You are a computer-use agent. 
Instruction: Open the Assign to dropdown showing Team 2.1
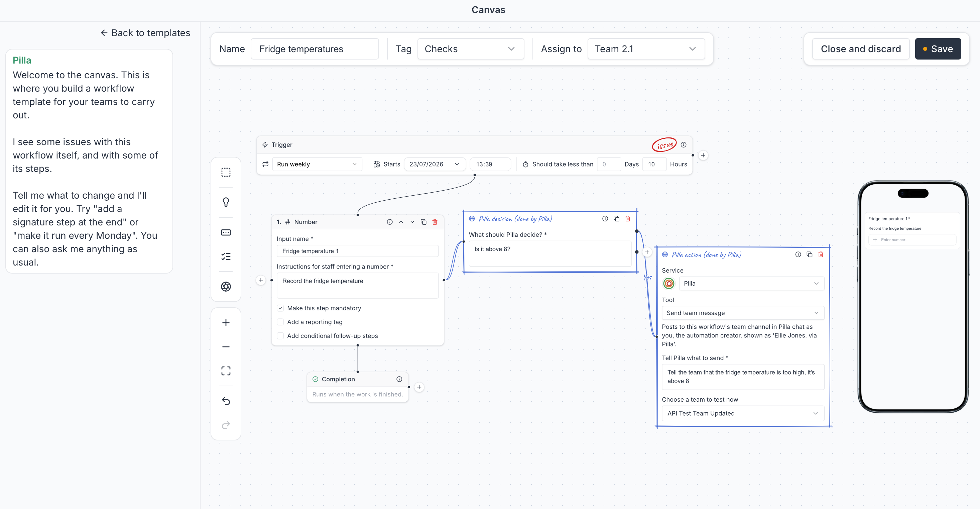pos(646,49)
